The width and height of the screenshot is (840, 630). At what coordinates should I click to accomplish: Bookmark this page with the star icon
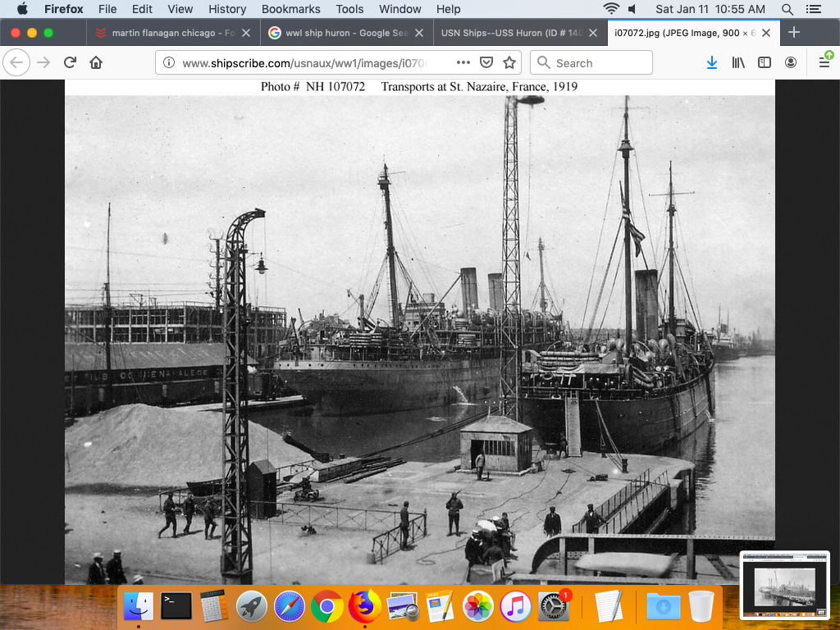(x=509, y=63)
